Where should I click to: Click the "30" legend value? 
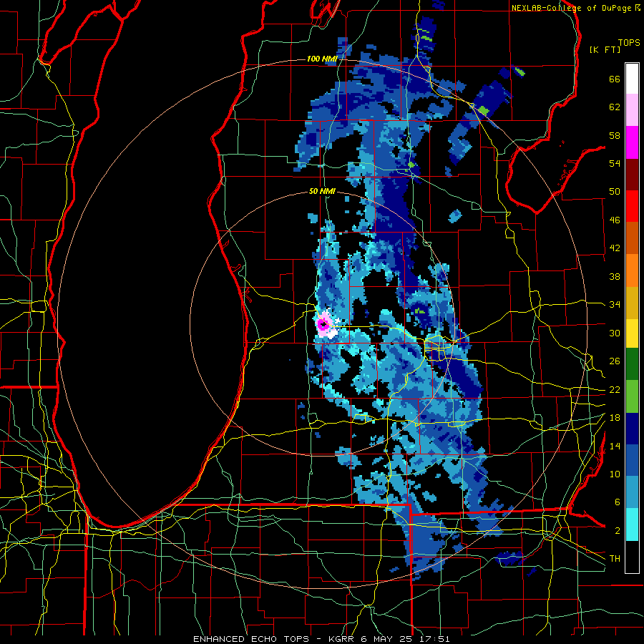click(x=615, y=333)
